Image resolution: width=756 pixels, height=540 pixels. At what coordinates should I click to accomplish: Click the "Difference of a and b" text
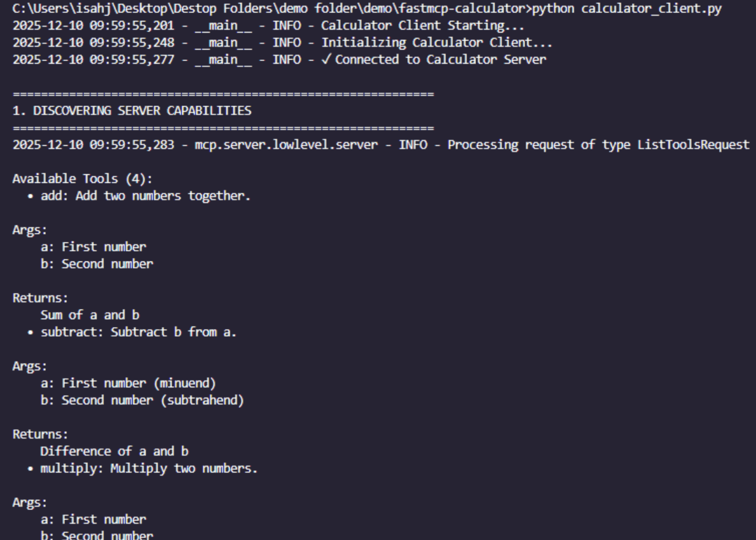pos(114,451)
